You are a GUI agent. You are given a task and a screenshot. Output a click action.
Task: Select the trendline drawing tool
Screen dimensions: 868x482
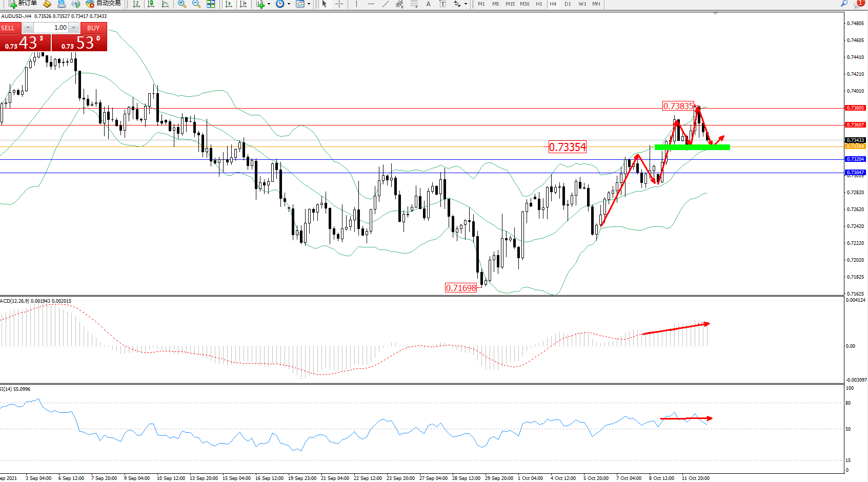pos(386,4)
